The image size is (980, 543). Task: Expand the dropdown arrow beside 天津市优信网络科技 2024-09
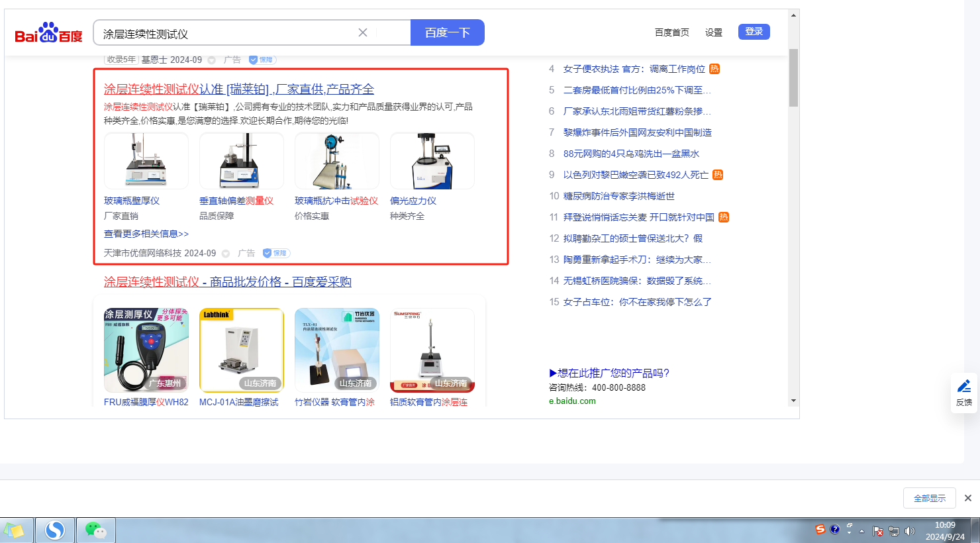coord(226,254)
